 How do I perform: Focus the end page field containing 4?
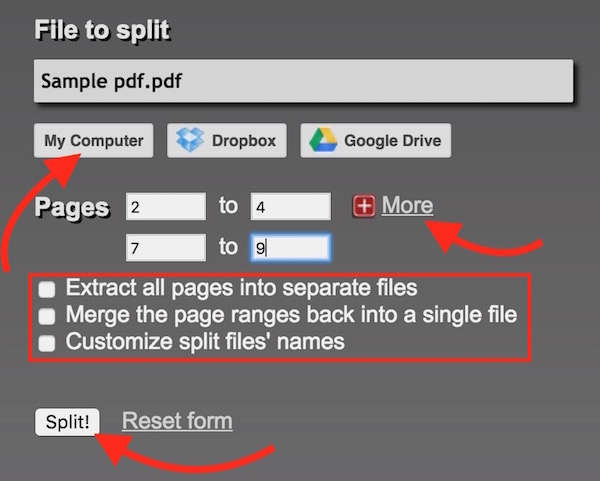point(290,207)
